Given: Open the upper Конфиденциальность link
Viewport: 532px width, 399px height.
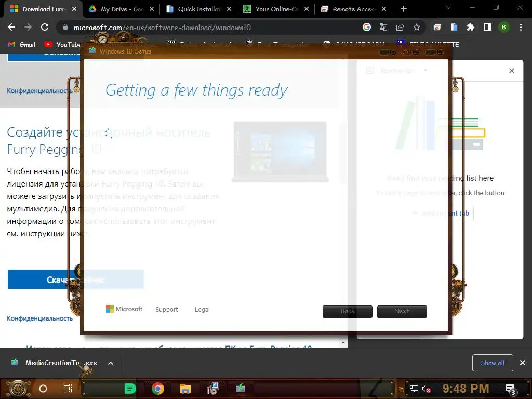Looking at the screenshot, I should [x=39, y=91].
